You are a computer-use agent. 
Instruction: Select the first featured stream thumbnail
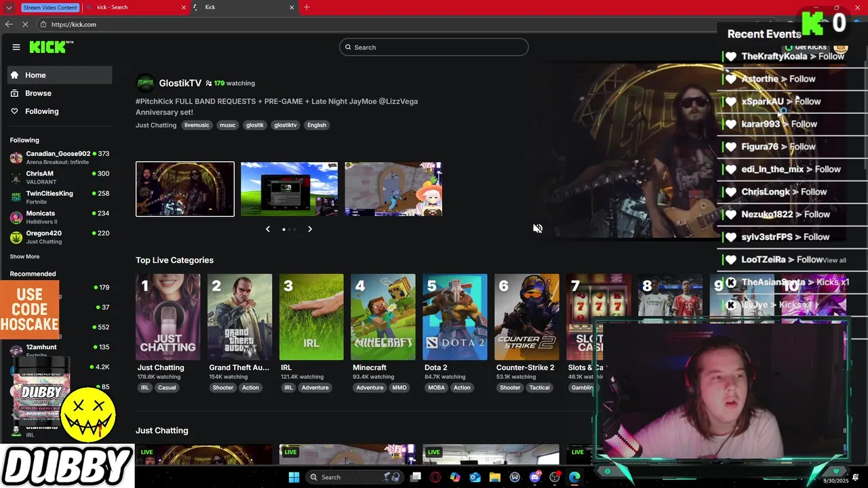coord(185,189)
